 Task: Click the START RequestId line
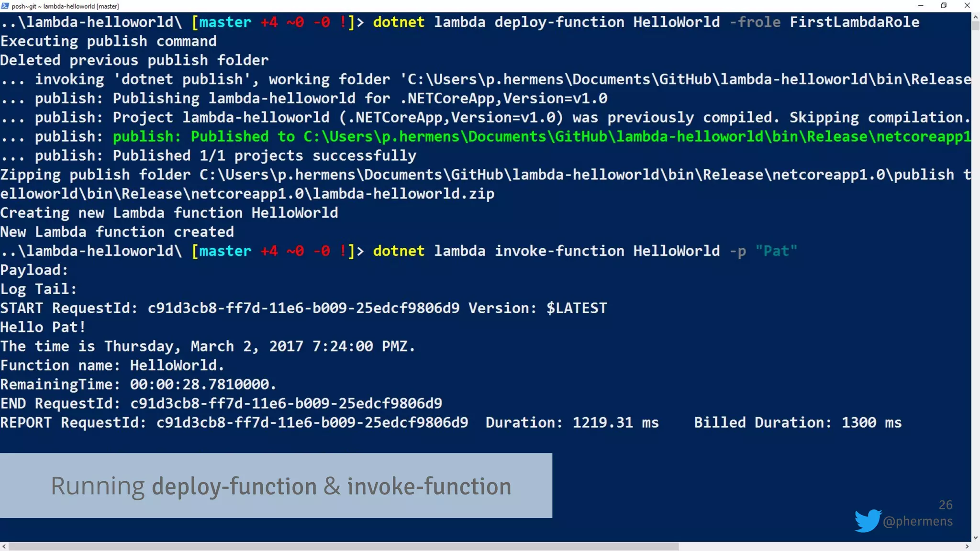[x=304, y=308]
